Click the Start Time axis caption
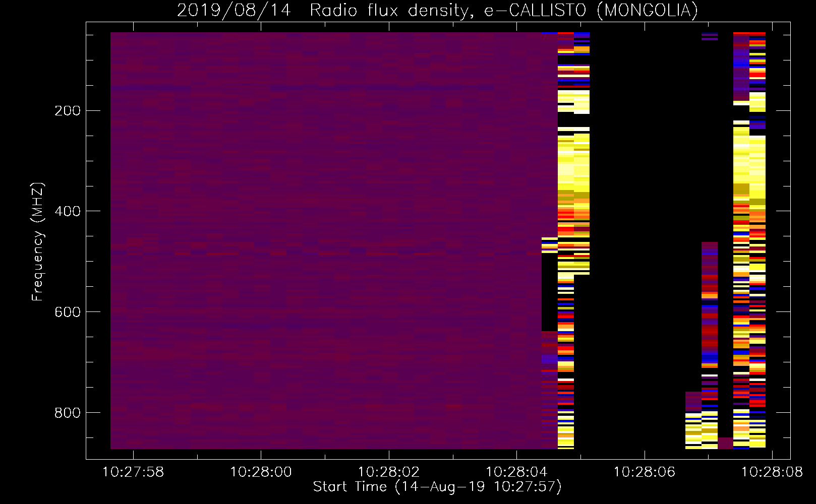 437,487
